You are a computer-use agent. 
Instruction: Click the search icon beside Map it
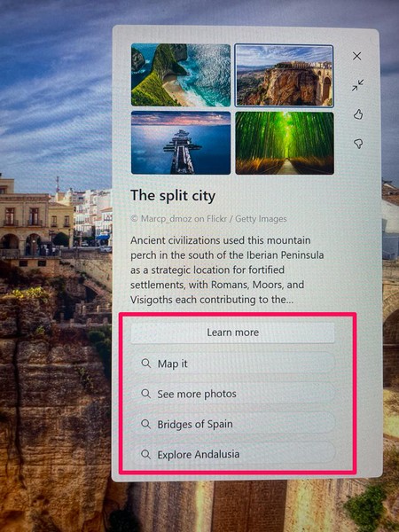tap(146, 364)
